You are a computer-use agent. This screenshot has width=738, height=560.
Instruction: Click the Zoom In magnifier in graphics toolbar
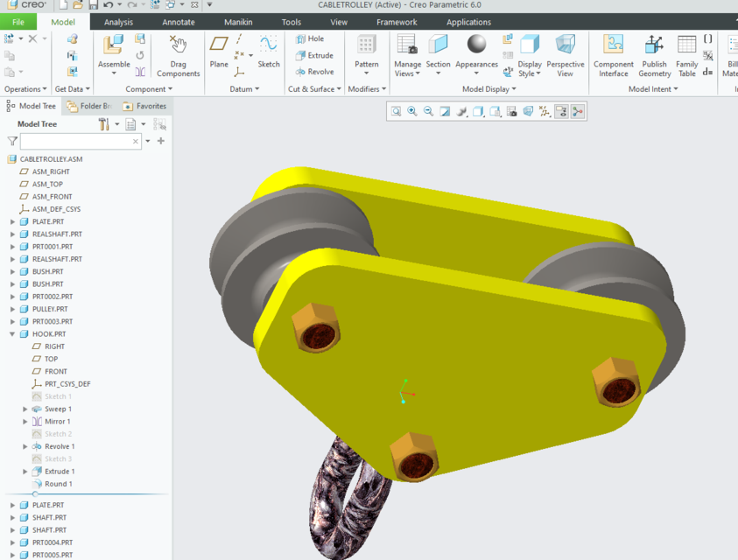point(411,111)
